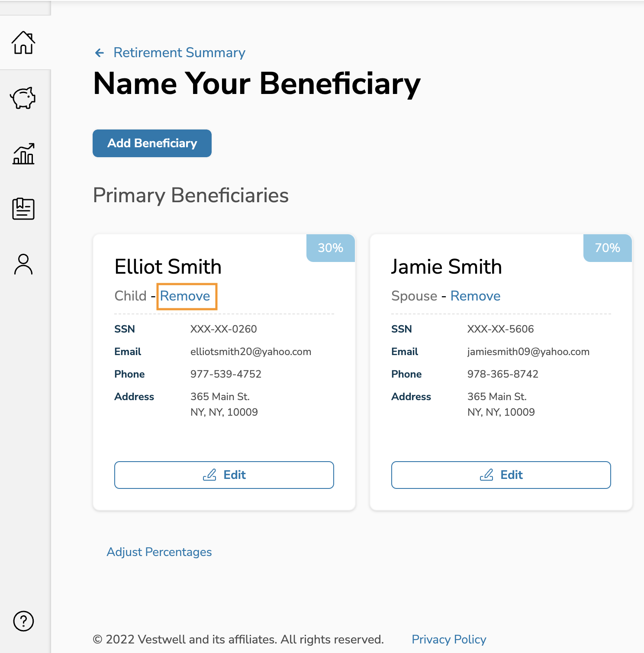644x653 pixels.
Task: Open the Privacy Policy
Action: [448, 639]
